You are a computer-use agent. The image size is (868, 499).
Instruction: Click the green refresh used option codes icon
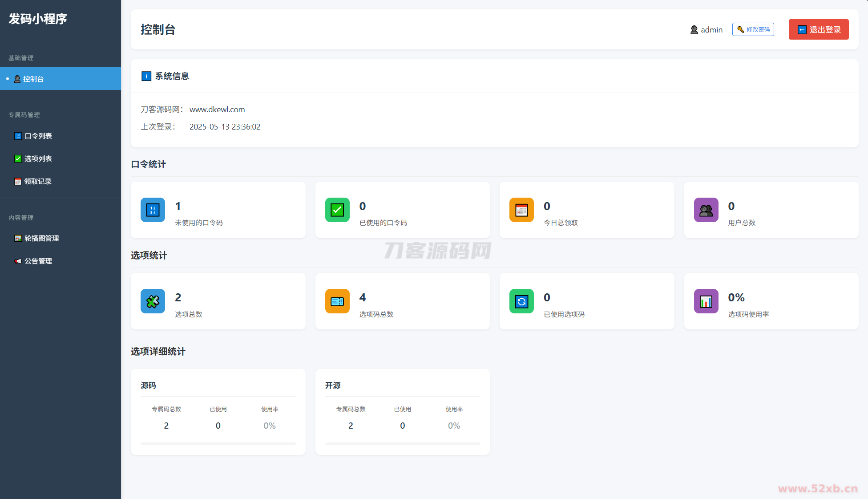521,301
